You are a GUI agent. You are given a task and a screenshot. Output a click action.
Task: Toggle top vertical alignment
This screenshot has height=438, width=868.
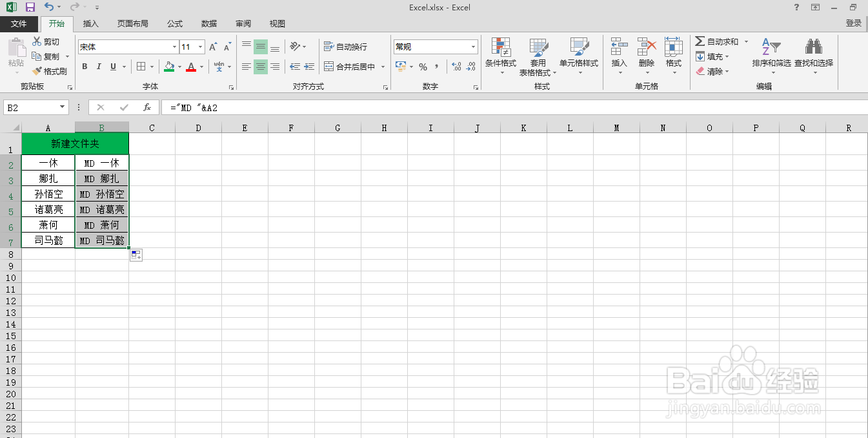[x=247, y=47]
